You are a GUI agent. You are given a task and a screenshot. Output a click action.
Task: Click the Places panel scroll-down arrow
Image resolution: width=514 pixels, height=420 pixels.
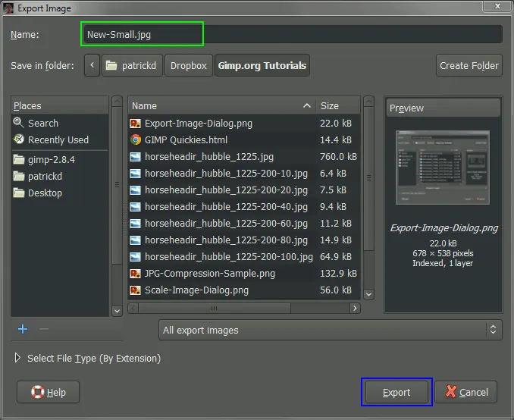point(117,311)
